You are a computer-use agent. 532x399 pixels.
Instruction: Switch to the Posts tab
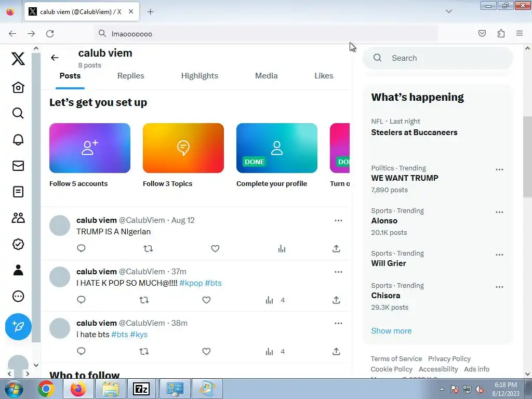pos(70,76)
